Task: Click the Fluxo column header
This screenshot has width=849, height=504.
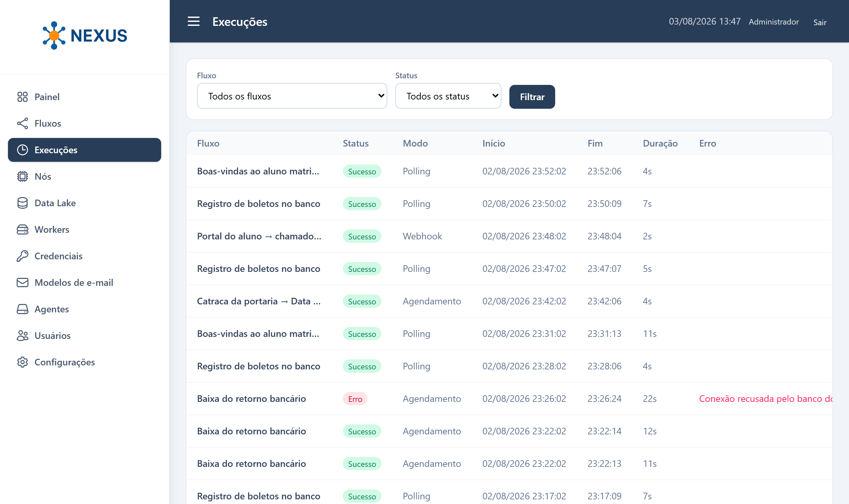Action: pyautogui.click(x=208, y=143)
